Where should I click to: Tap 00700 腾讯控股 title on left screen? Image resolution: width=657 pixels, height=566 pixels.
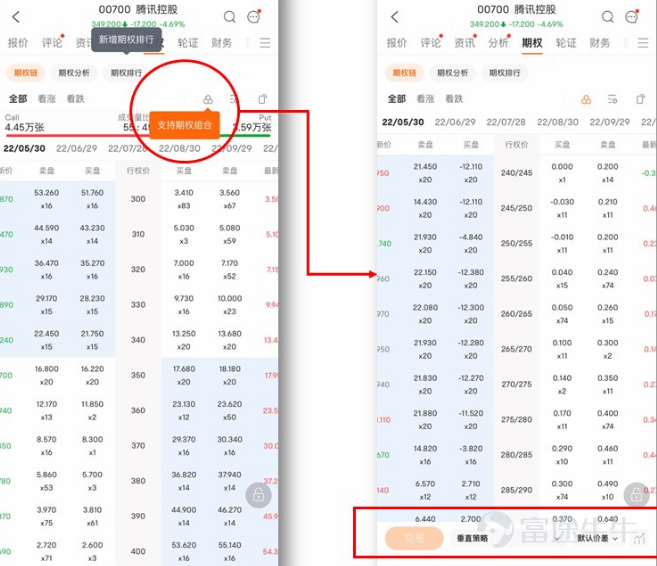point(138,9)
